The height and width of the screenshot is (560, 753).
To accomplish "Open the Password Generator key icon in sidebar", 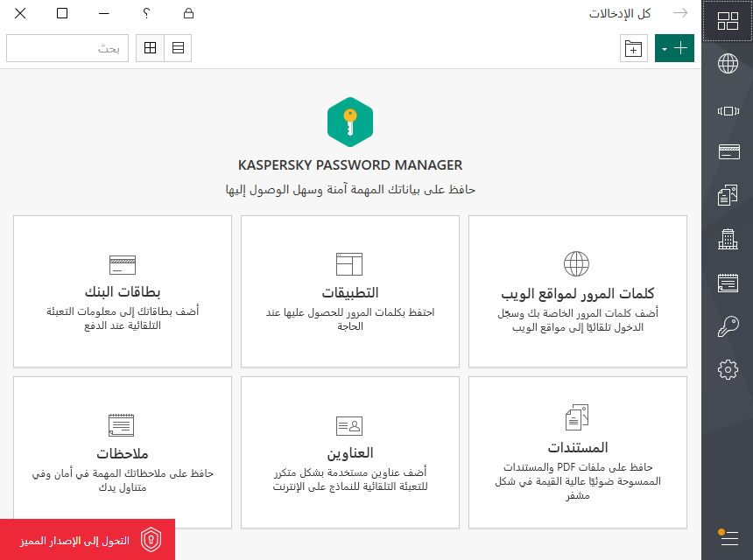I will point(728,326).
